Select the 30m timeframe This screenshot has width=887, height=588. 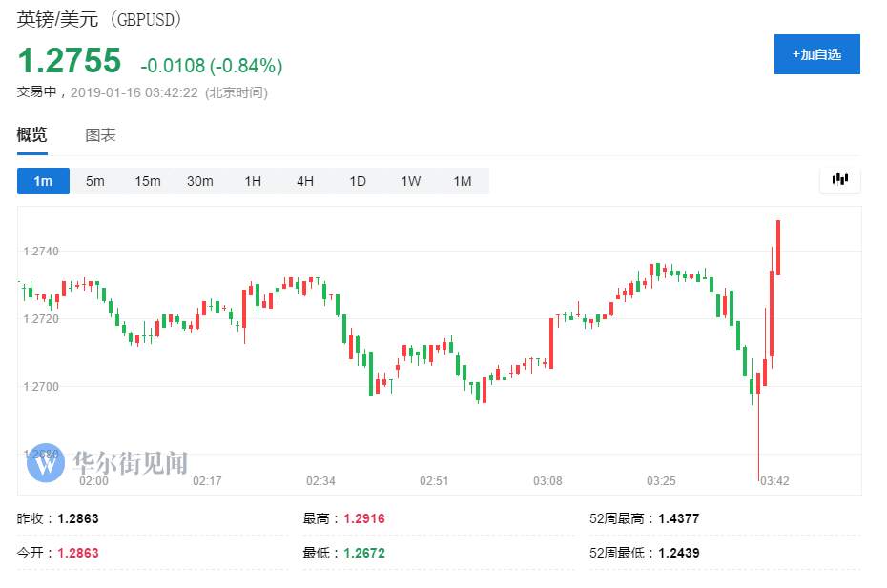tap(200, 181)
